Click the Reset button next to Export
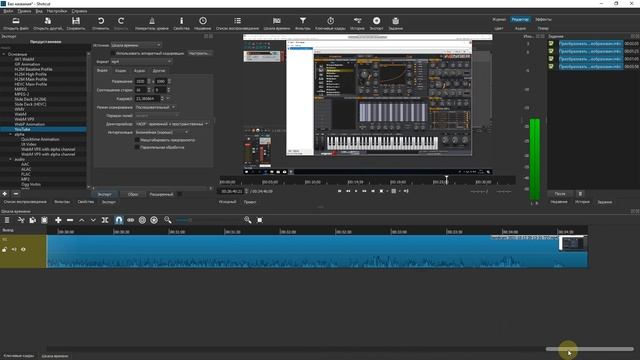 (133, 194)
